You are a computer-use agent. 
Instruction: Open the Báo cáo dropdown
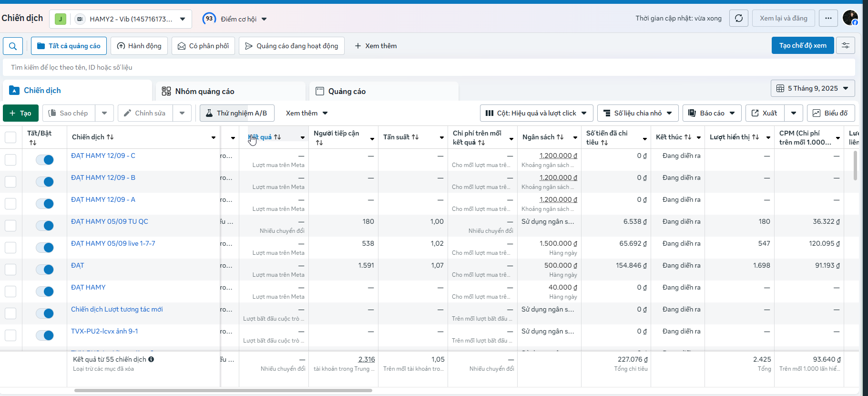click(712, 113)
